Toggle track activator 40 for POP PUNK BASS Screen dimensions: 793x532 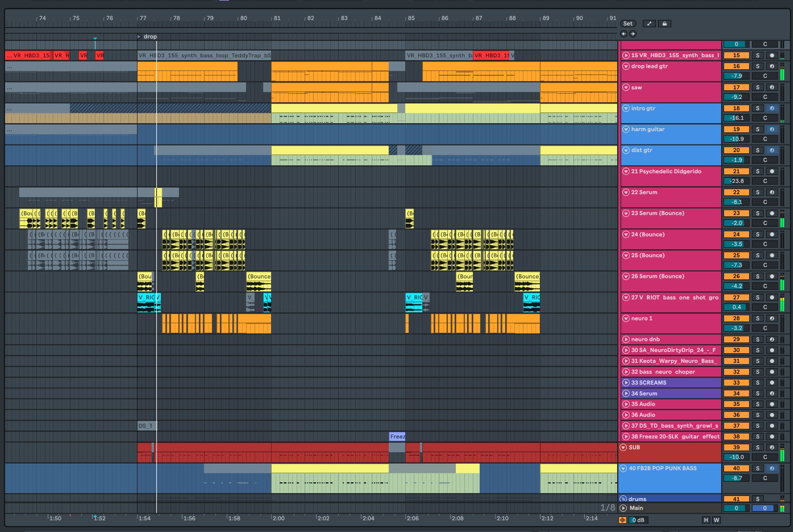pyautogui.click(x=736, y=468)
